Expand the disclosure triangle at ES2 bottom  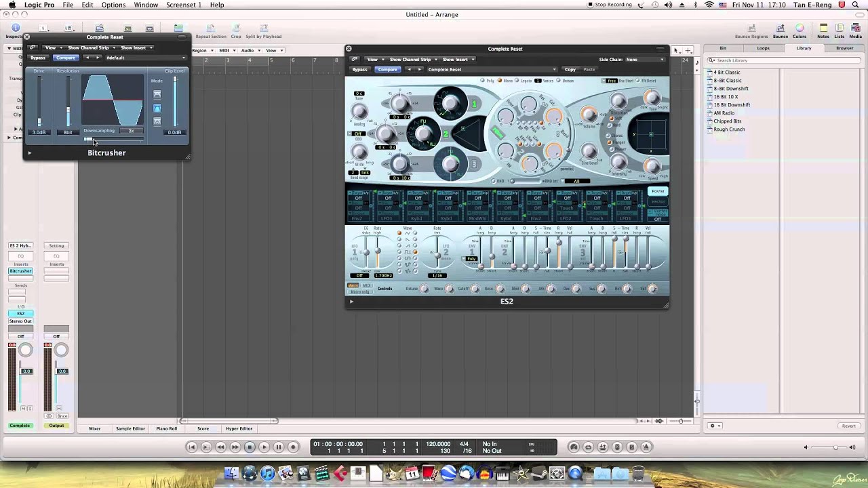pyautogui.click(x=351, y=302)
